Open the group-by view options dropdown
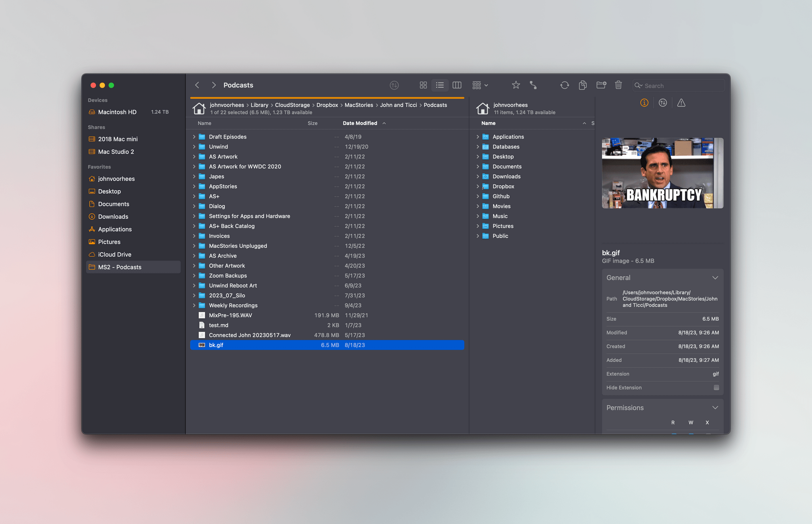The image size is (812, 524). tap(480, 85)
